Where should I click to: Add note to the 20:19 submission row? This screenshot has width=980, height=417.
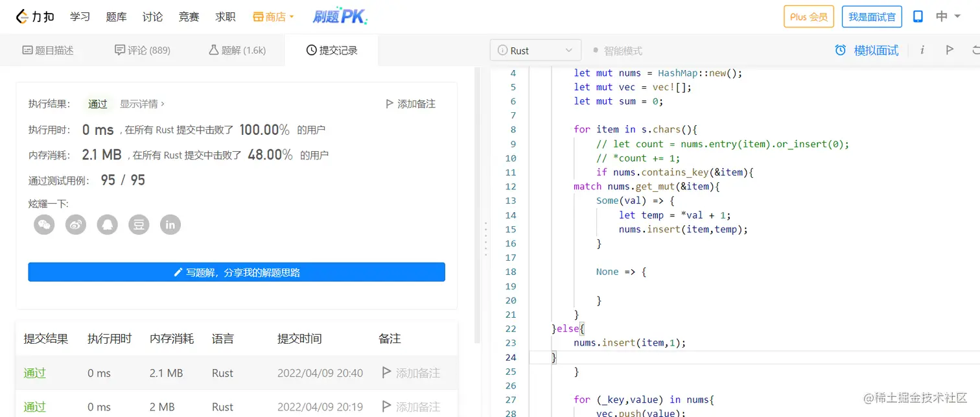pos(411,407)
